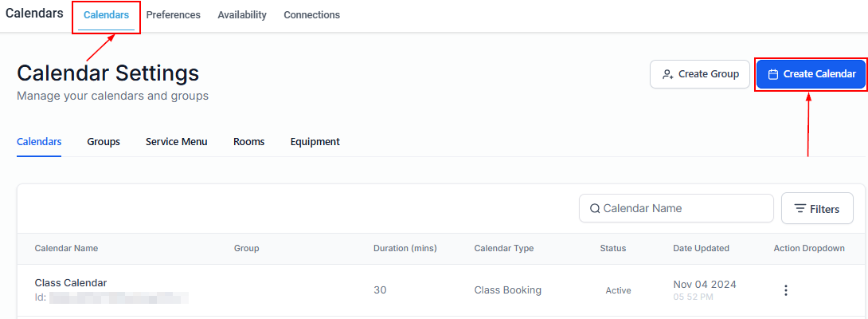Screen dimensions: 868x319
Task: Open the Preferences tab in top navigation
Action: coord(174,15)
